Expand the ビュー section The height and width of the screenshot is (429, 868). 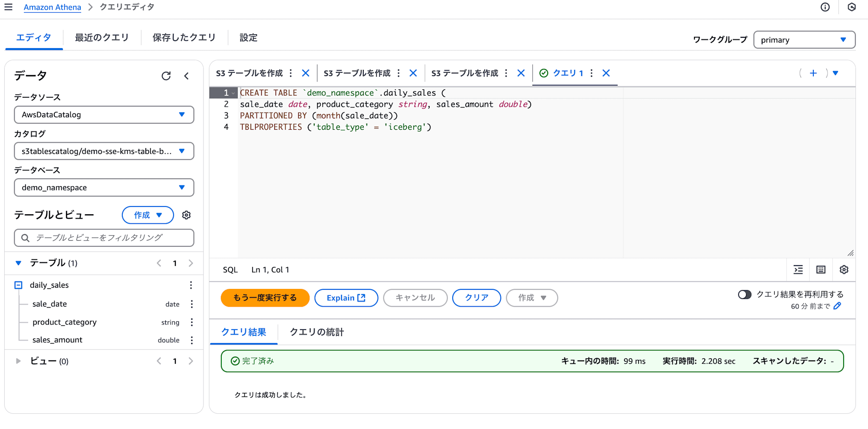pos(18,361)
